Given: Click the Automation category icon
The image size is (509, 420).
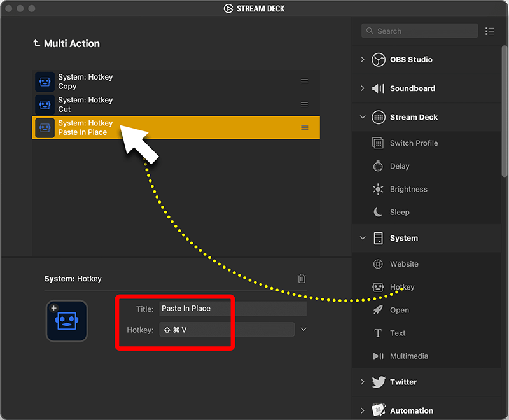Looking at the screenshot, I should coord(379,410).
